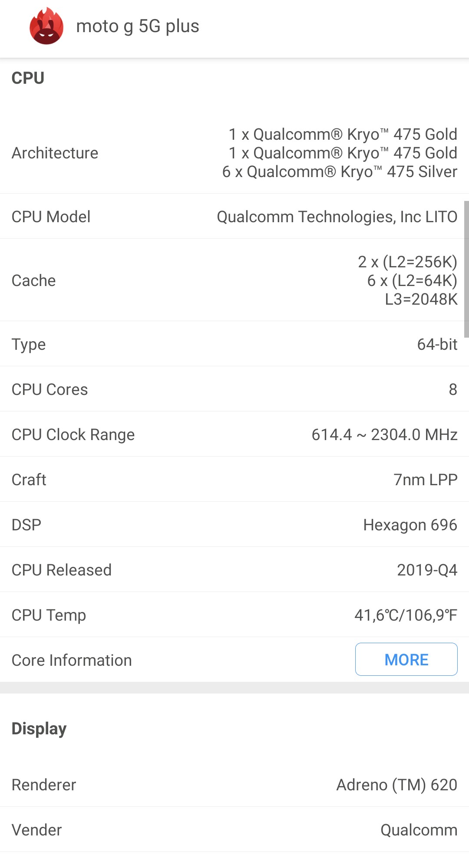The width and height of the screenshot is (469, 868).
Task: Select the CPU Released row
Action: [234, 570]
